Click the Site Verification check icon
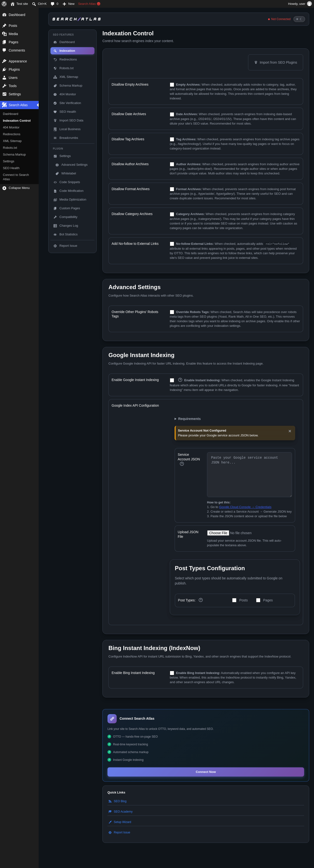Viewport: 314px width, 868px height. click(55, 104)
